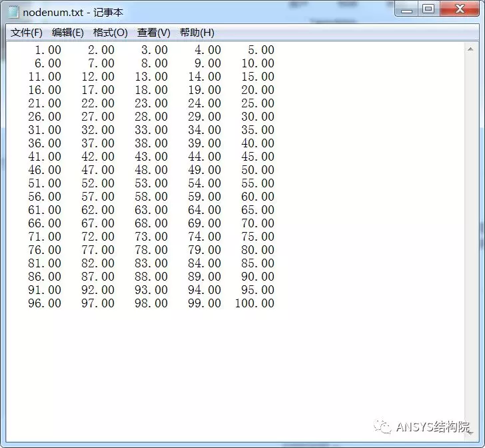The width and height of the screenshot is (485, 448).
Task: Click the value 73.00
Action: tap(151, 237)
